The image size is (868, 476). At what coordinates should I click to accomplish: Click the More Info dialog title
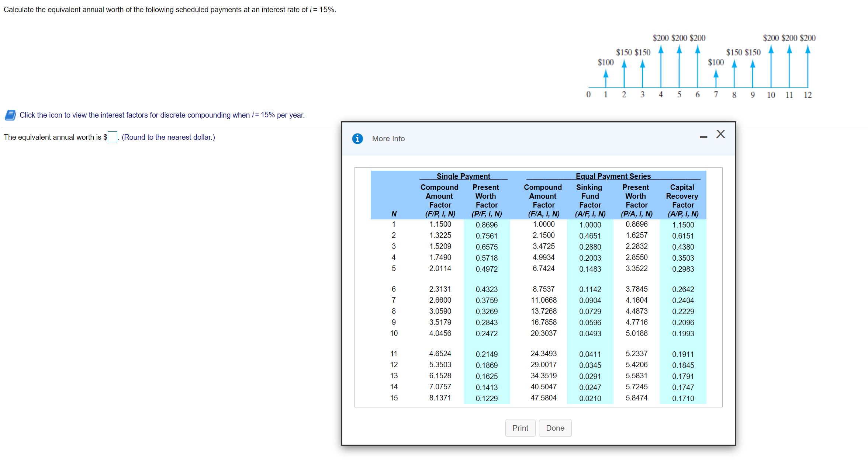388,139
